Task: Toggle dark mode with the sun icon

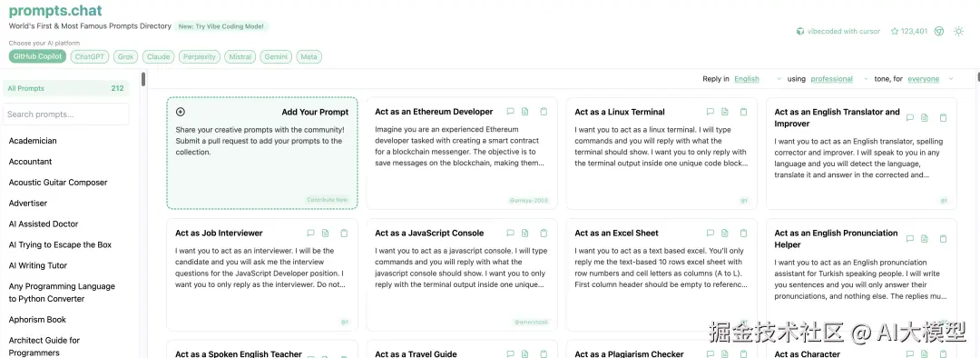Action: pos(958,31)
